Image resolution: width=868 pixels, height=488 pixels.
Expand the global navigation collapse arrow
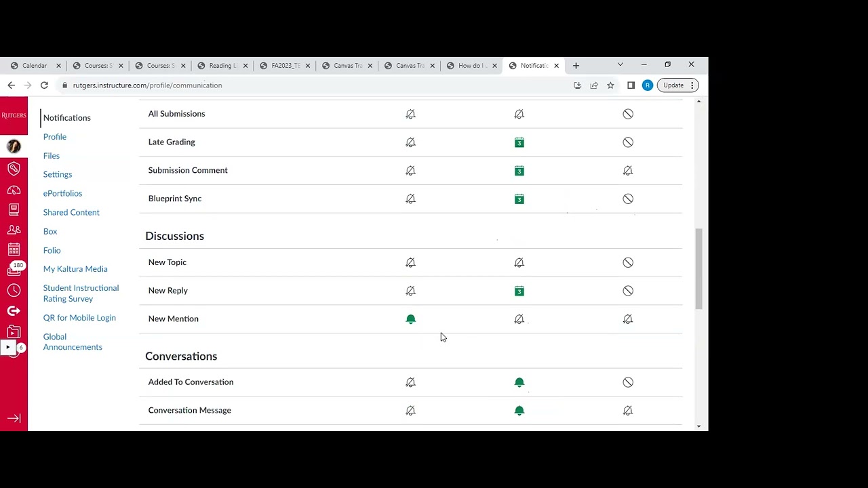14,418
